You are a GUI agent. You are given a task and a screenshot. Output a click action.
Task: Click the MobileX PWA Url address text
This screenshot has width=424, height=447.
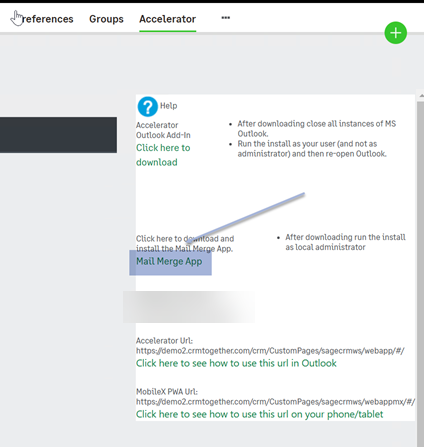[275, 402]
